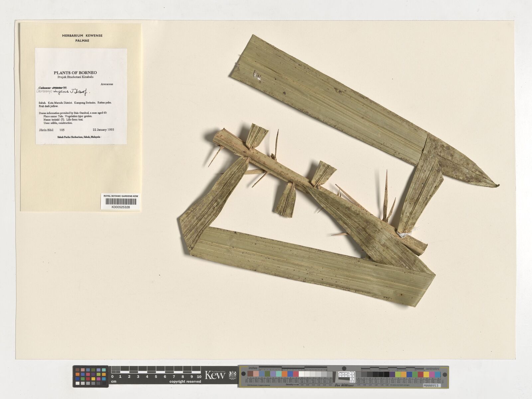This screenshot has height=399, width=532.
Task: Click the 'Arecaceae' family name on label
Action: pyautogui.click(x=107, y=84)
